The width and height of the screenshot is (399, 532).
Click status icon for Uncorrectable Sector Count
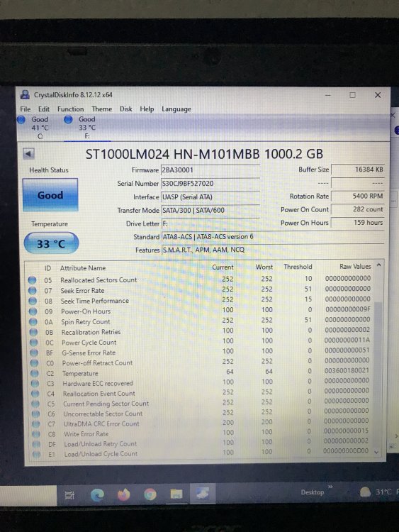35,414
